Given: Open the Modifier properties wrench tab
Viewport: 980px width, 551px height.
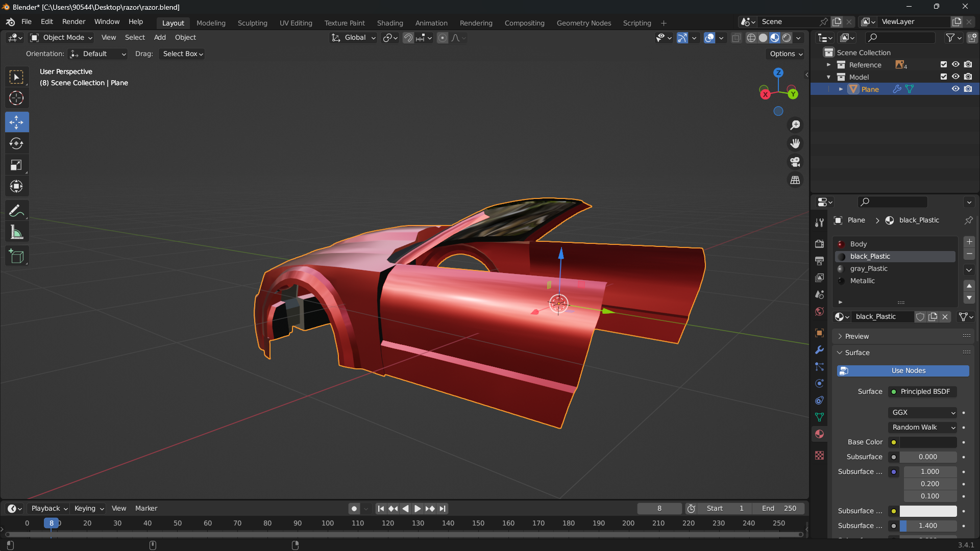Looking at the screenshot, I should [x=819, y=350].
